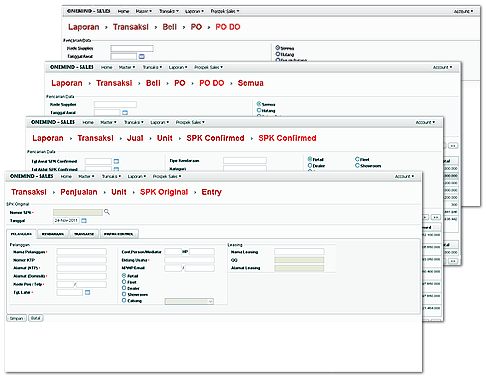Expand Laporan menu in SPK Original Entry window

click(x=137, y=176)
